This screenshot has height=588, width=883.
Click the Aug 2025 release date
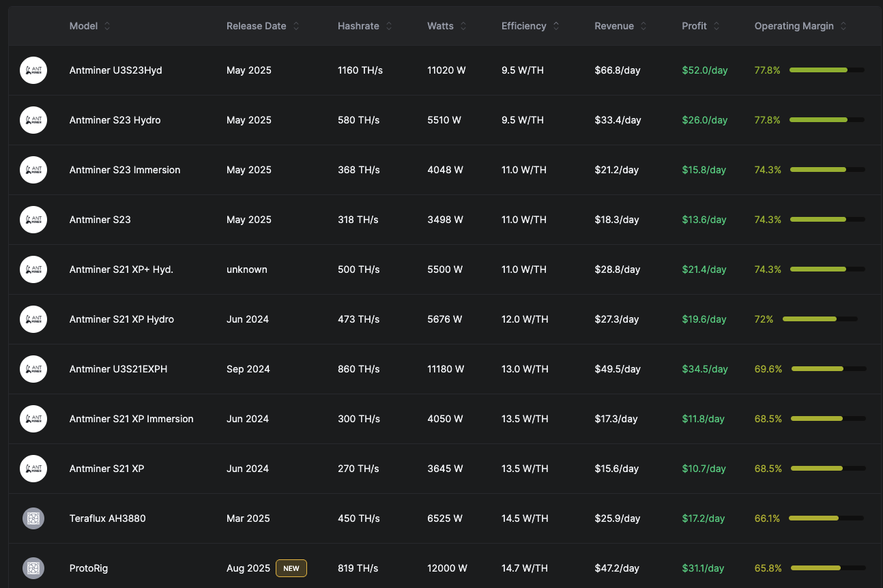tap(248, 568)
